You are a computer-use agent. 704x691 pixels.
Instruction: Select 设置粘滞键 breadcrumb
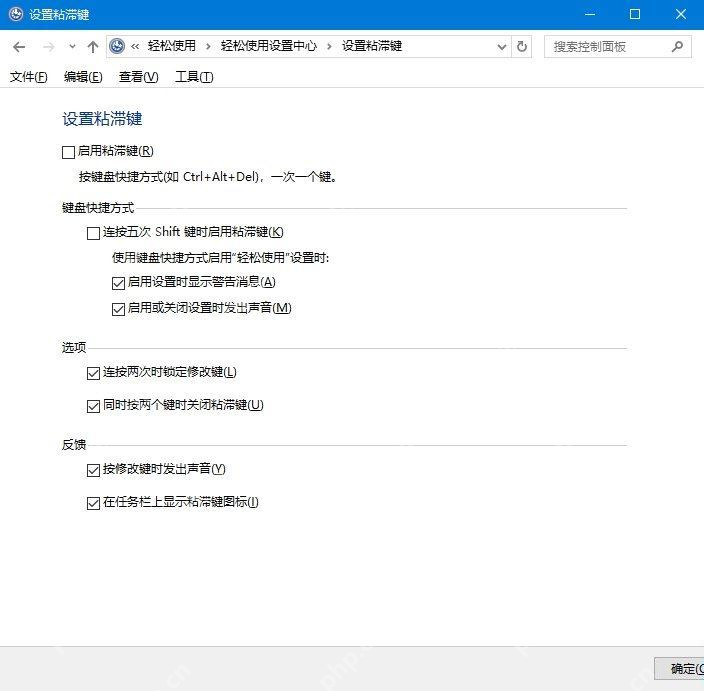tap(372, 46)
